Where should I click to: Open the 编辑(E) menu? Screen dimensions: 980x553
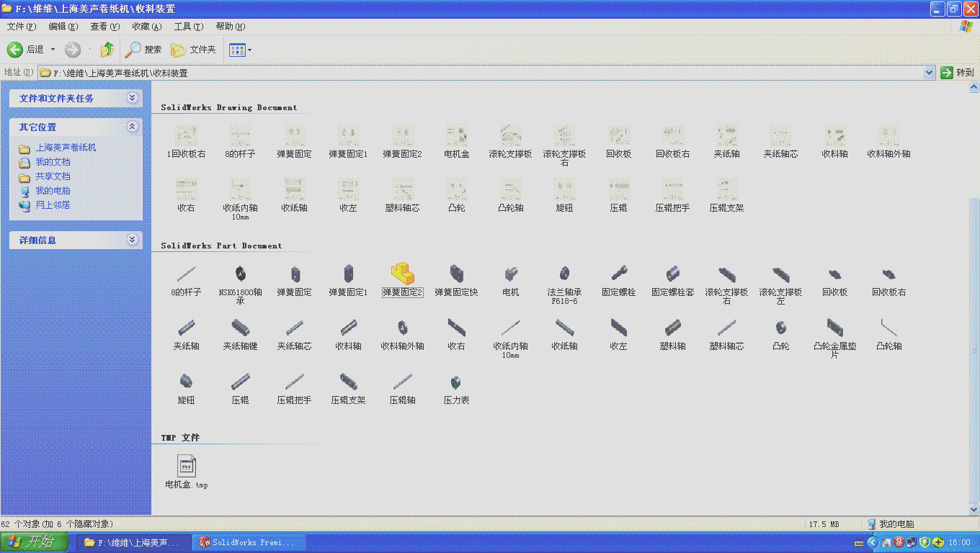click(63, 27)
